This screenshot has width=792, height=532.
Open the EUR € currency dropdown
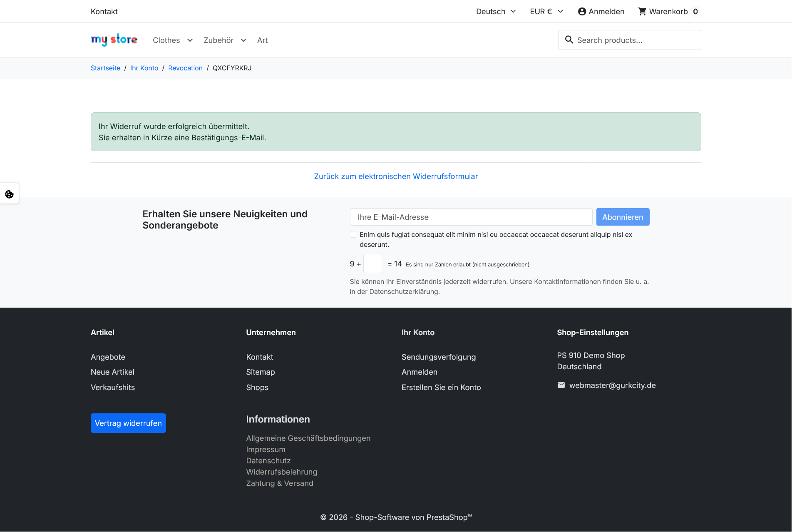click(x=546, y=12)
